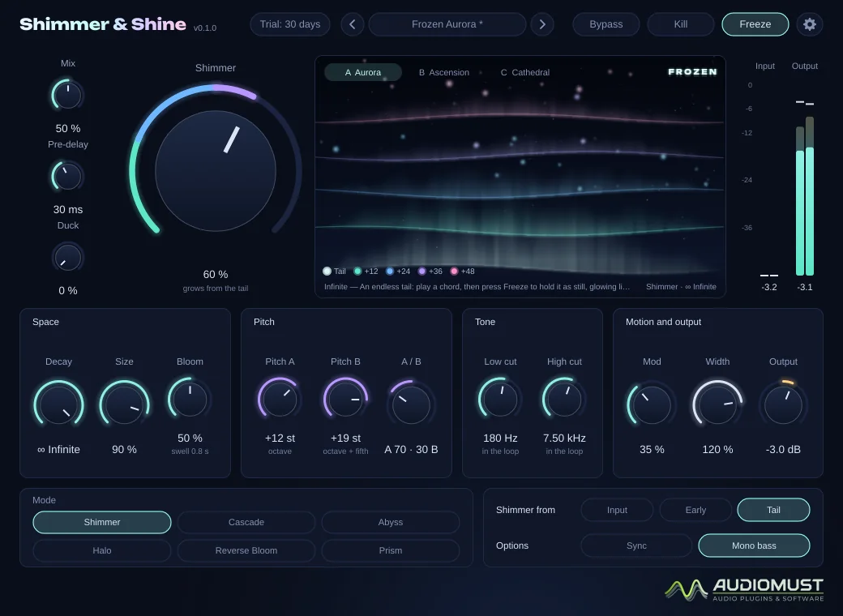
Task: Click the Kill button
Action: click(x=681, y=24)
